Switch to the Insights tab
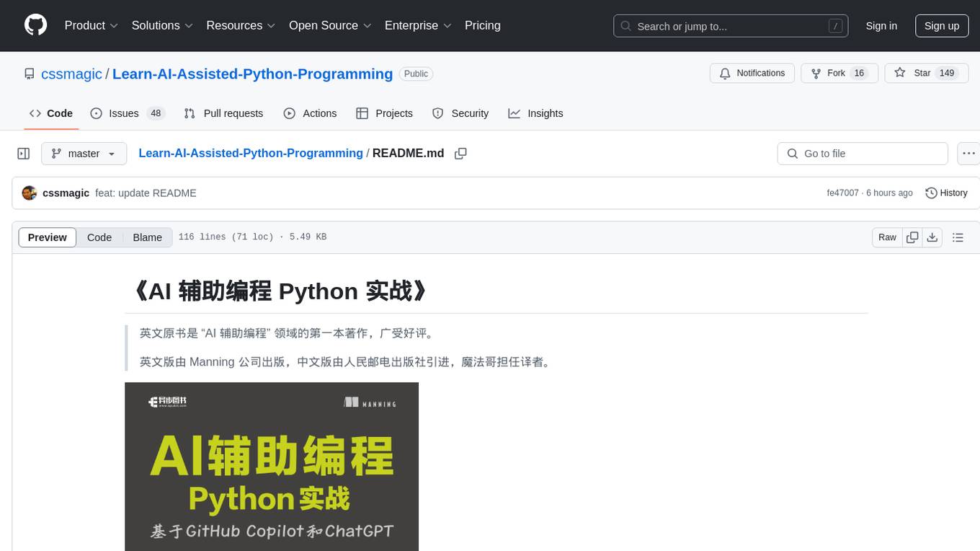Viewport: 980px width, 551px height. 535,113
